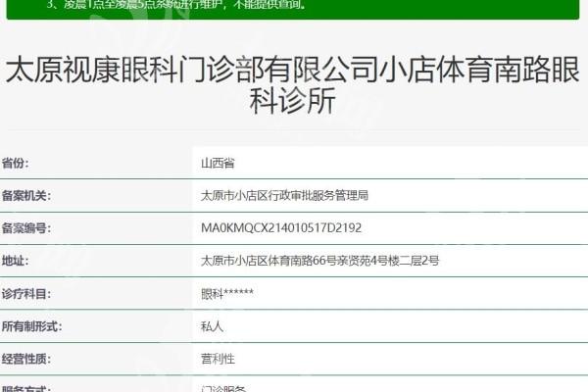The image size is (588, 392).
Task: Click the 私人 ownership value
Action: coord(212,325)
